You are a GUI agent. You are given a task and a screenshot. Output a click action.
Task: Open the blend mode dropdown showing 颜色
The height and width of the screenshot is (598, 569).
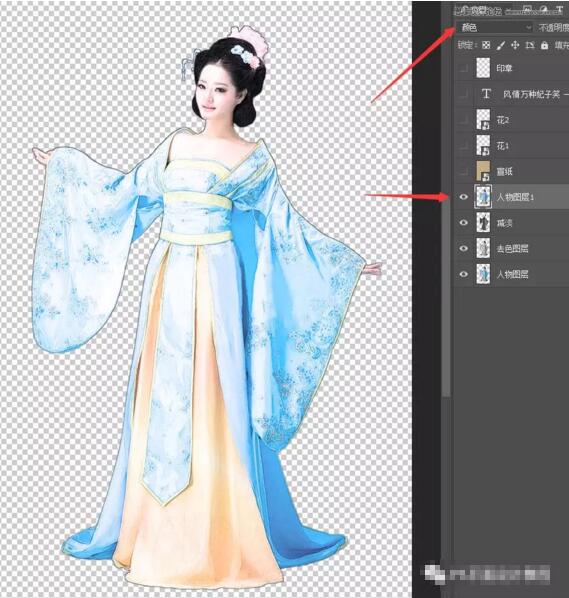click(x=494, y=27)
